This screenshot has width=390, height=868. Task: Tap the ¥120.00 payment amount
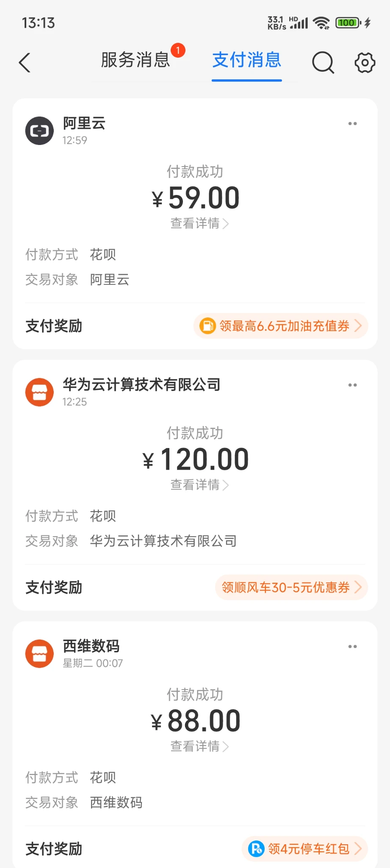(196, 460)
